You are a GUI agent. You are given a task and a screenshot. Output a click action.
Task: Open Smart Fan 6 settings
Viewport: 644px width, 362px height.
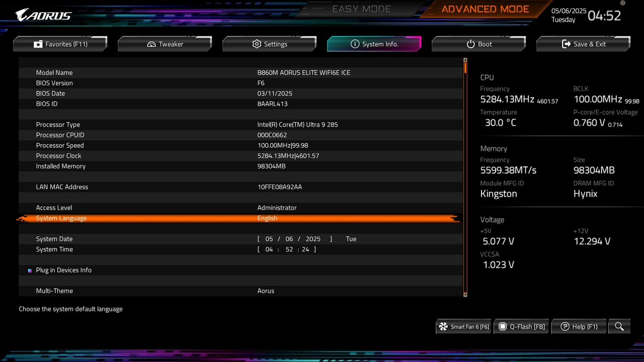pos(462,326)
